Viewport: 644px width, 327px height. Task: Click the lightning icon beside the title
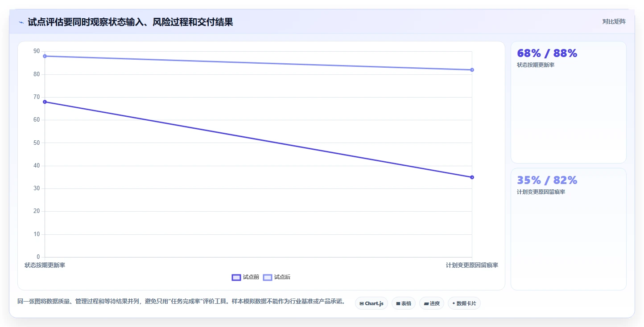[21, 22]
